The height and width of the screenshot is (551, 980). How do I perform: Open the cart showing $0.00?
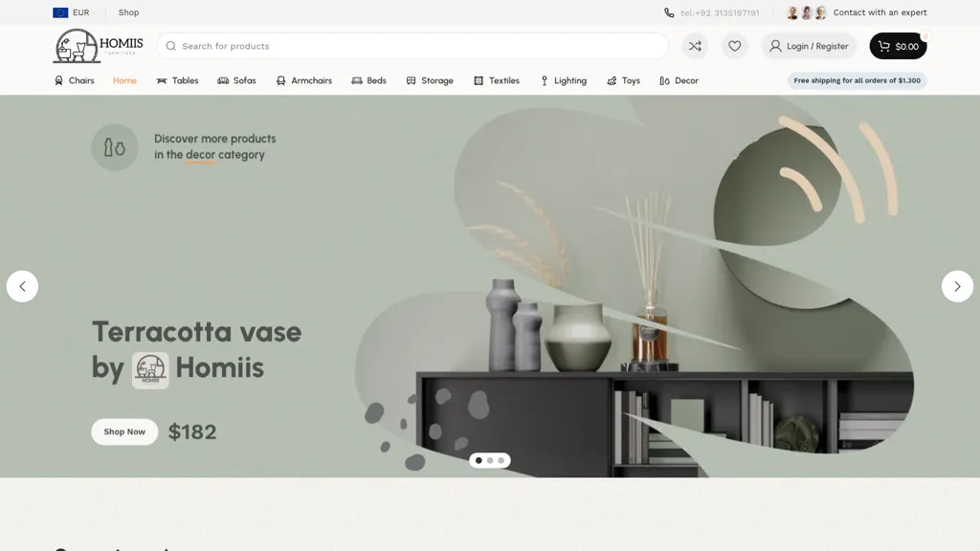coord(898,46)
